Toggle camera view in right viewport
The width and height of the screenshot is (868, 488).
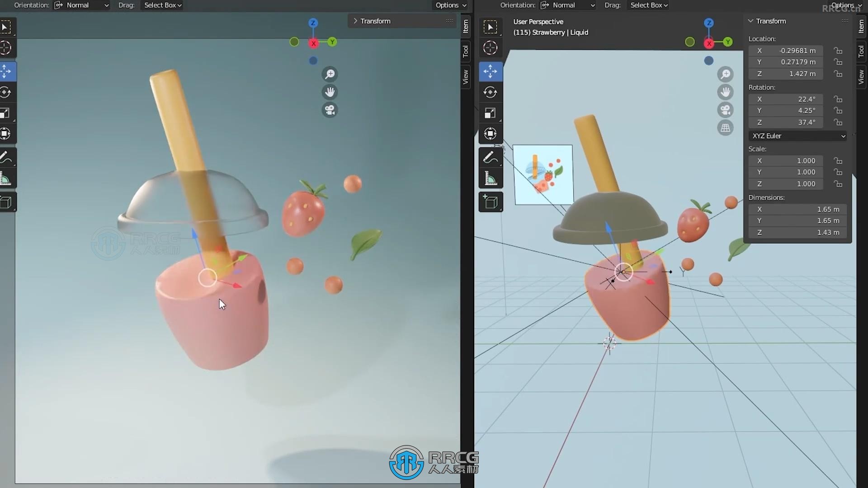tap(726, 110)
